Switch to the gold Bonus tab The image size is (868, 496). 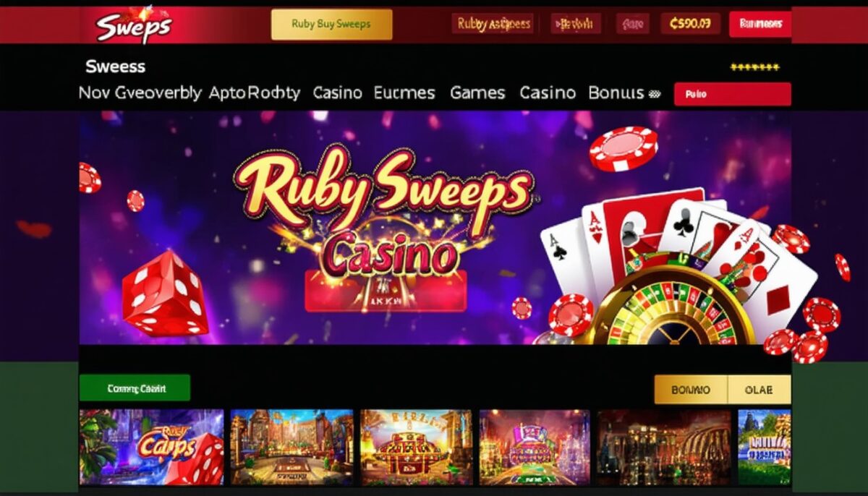(x=691, y=390)
